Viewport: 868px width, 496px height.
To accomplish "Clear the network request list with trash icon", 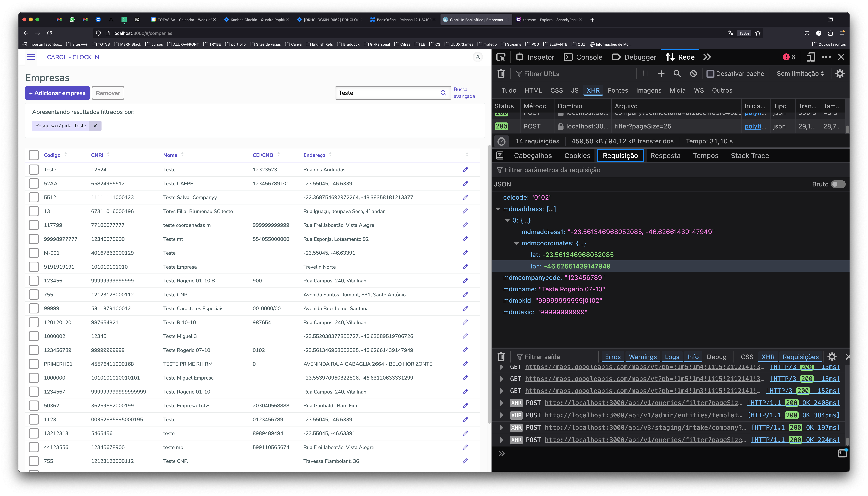I will click(x=501, y=74).
